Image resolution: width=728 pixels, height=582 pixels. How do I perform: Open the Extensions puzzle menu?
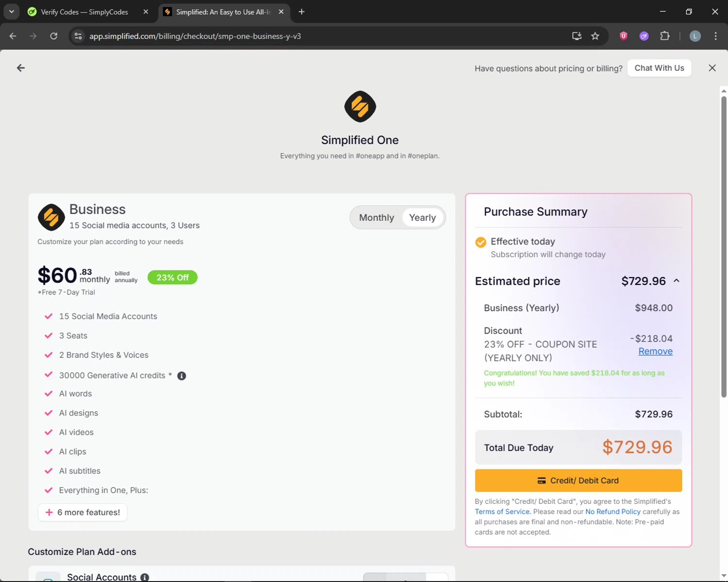[665, 36]
